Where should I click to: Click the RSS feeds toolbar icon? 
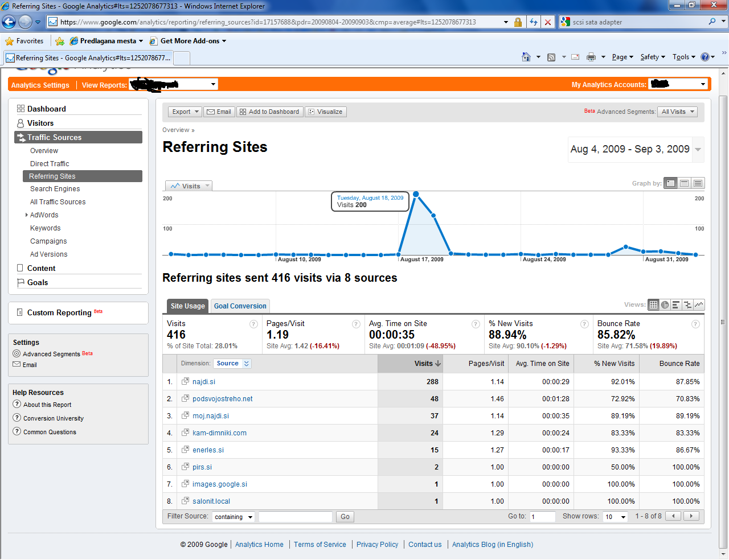[x=551, y=57]
